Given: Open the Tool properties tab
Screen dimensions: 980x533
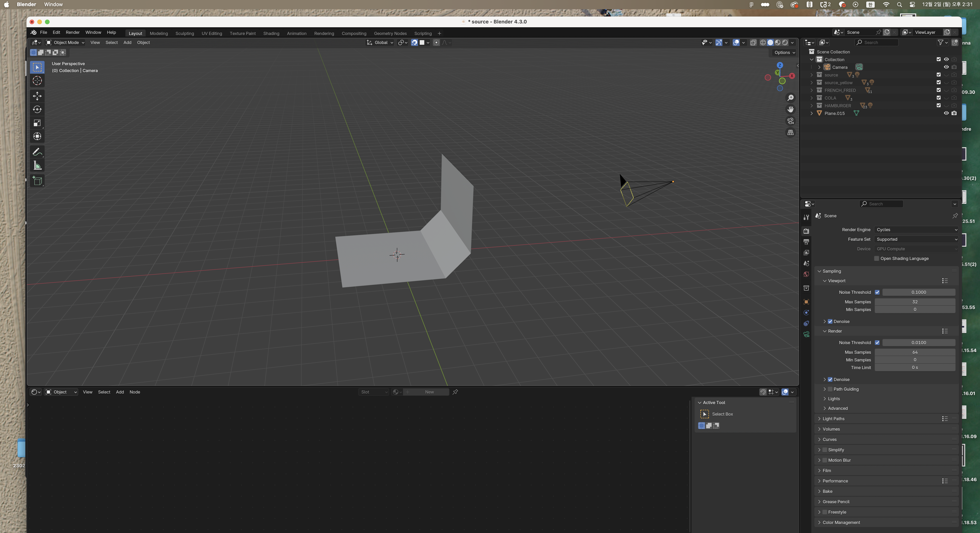Looking at the screenshot, I should pos(806,217).
